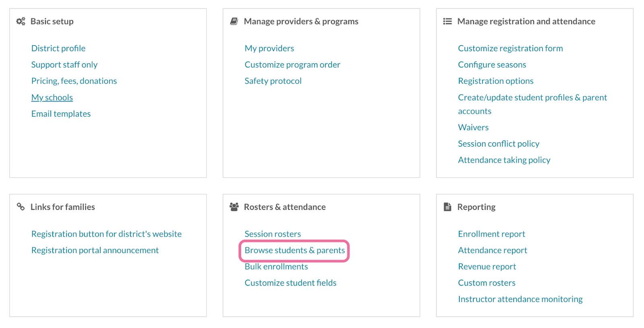Click the list icon beside Manage registration and attendance
The height and width of the screenshot is (328, 644).
(447, 21)
